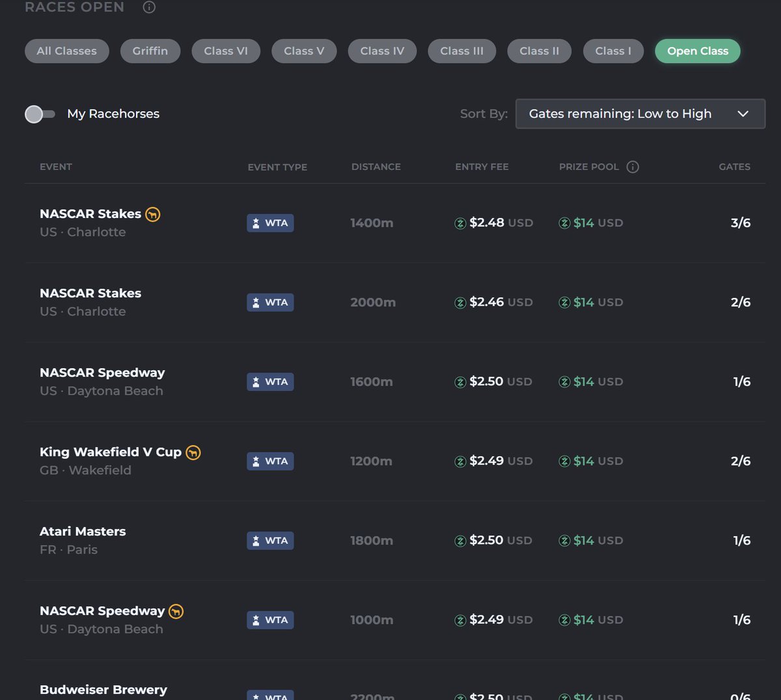Click the 2/6 gates value for NASCAR Stakes 2000m

[x=741, y=303]
